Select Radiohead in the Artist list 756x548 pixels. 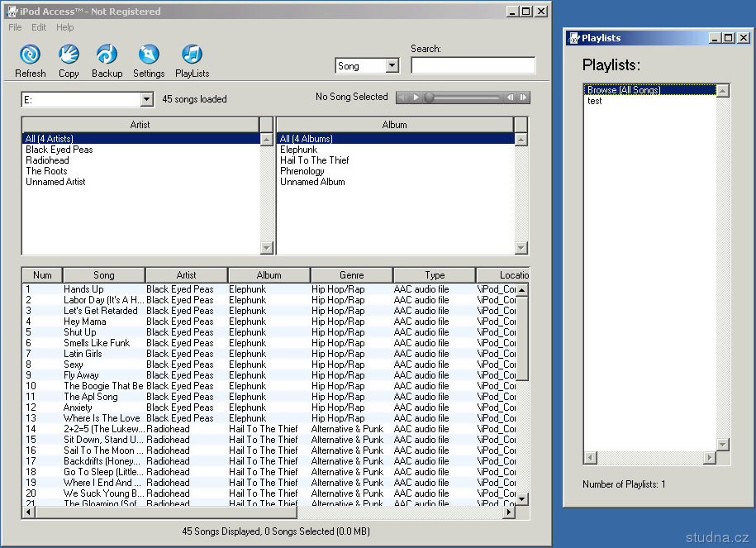[47, 160]
